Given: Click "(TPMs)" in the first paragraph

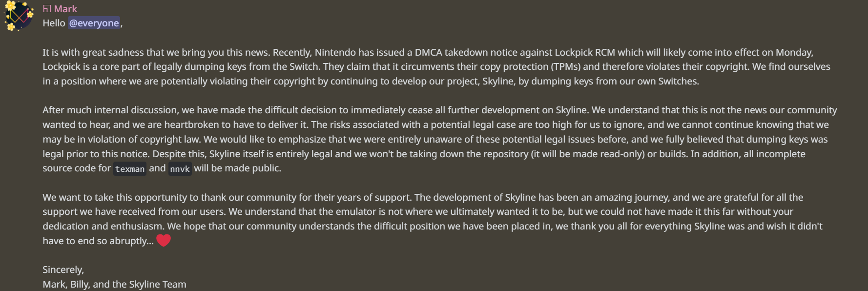Looking at the screenshot, I should [565, 66].
